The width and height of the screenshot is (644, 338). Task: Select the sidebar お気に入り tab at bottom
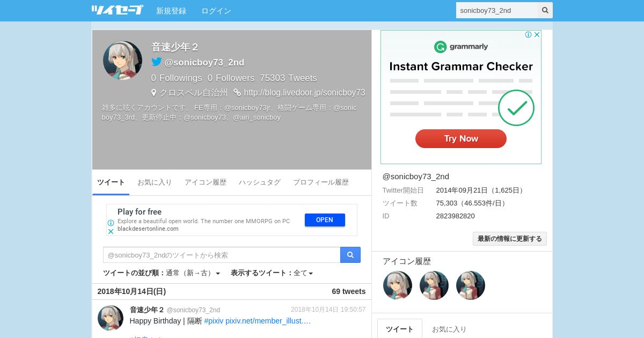(449, 329)
